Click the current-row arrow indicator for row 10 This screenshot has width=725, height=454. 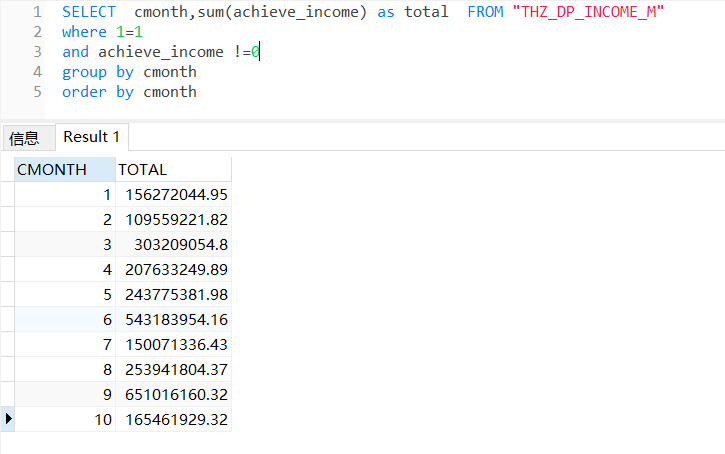coord(8,419)
